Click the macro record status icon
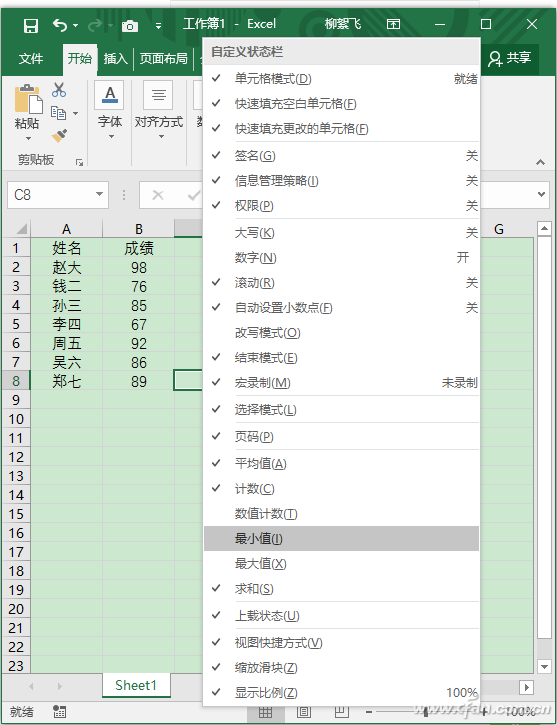The height and width of the screenshot is (725, 557). coord(59,712)
